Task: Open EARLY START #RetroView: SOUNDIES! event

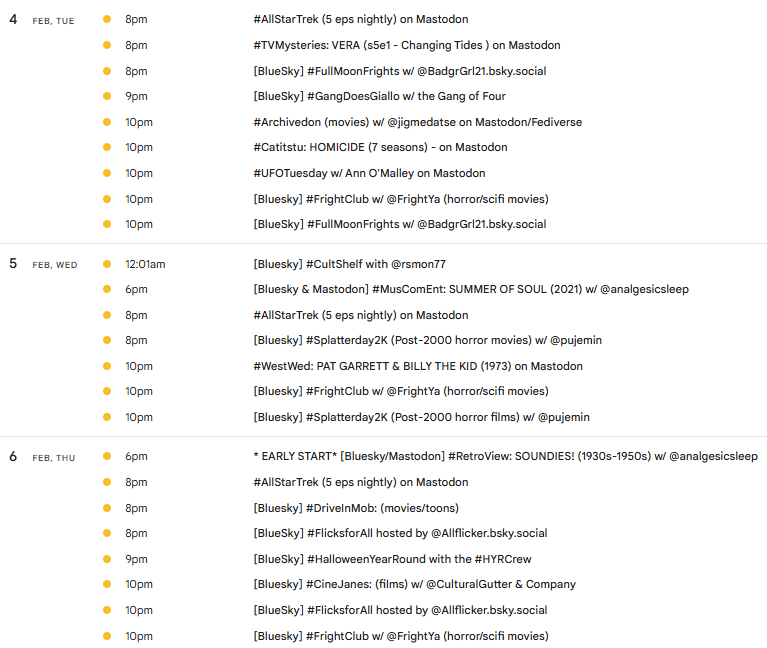Action: click(x=505, y=456)
